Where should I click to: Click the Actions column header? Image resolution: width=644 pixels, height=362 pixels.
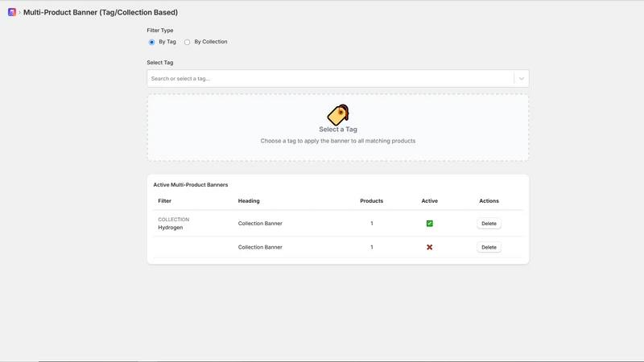(x=489, y=200)
